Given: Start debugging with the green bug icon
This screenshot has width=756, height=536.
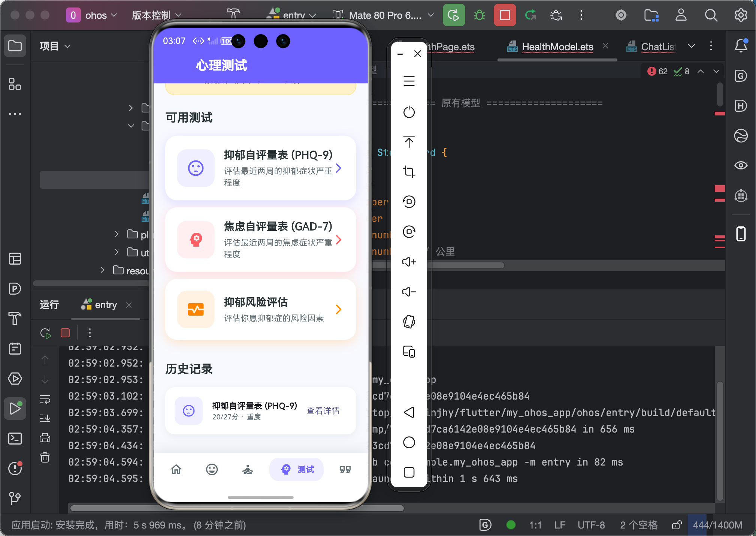Looking at the screenshot, I should [480, 15].
